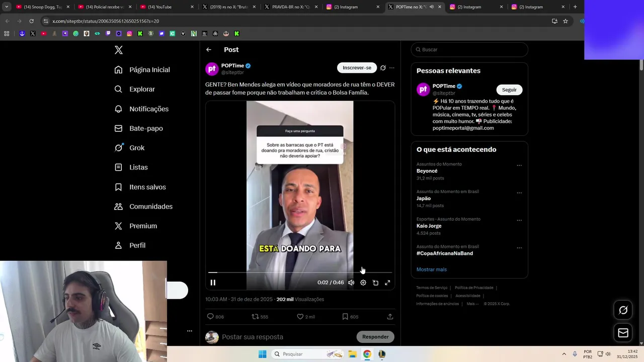Click the Buscar search box
Viewport: 644px width, 362px height.
tap(469, 50)
